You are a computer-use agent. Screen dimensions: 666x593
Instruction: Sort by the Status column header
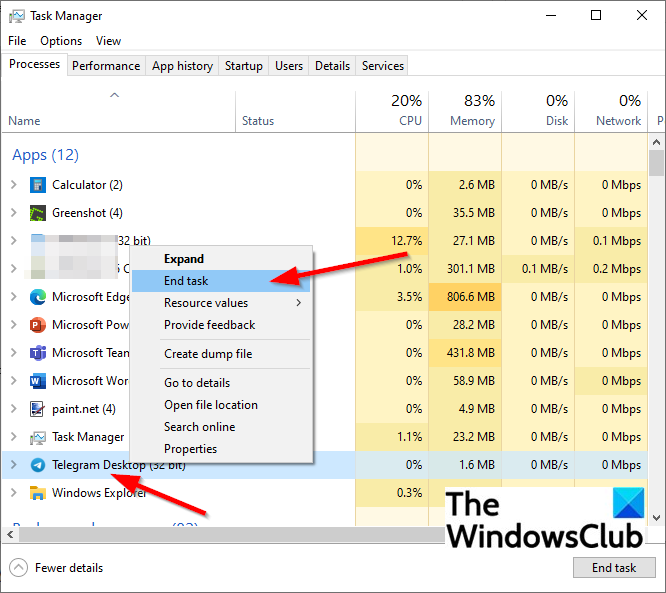tap(295, 111)
